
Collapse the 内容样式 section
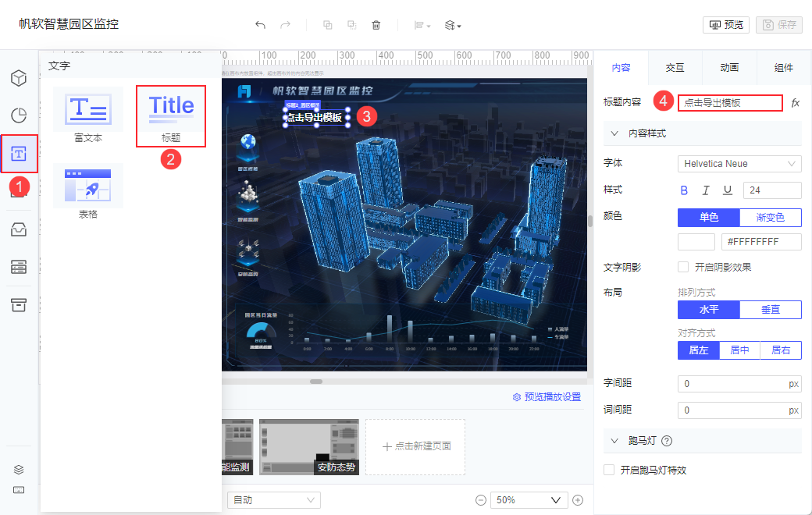(x=614, y=133)
